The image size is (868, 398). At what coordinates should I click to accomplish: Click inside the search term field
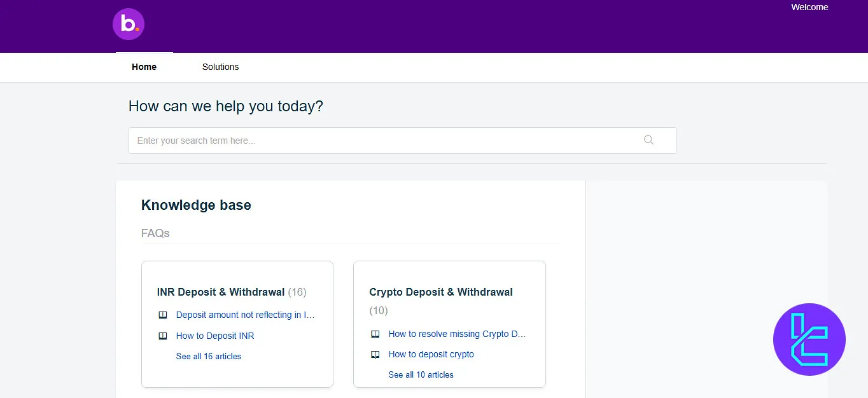point(382,140)
